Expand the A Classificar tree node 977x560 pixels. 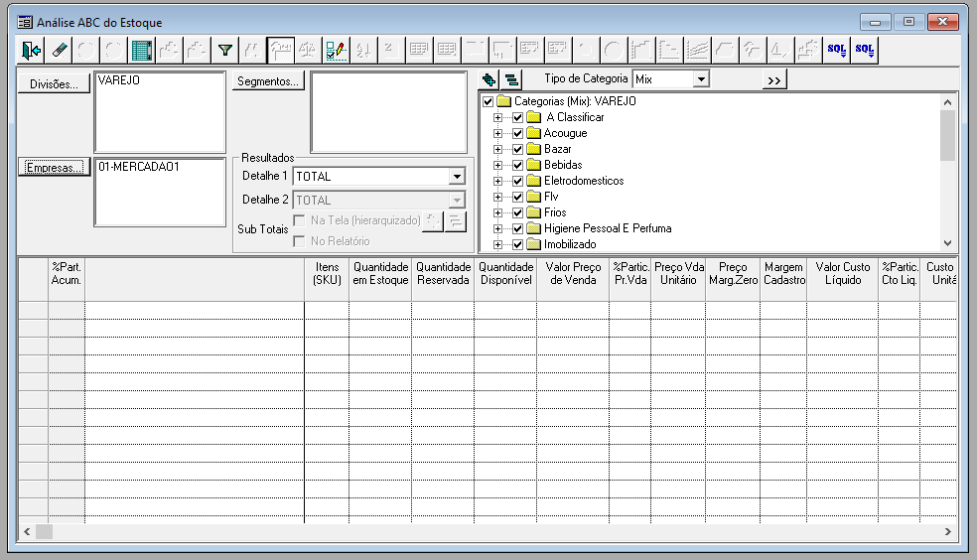point(497,117)
